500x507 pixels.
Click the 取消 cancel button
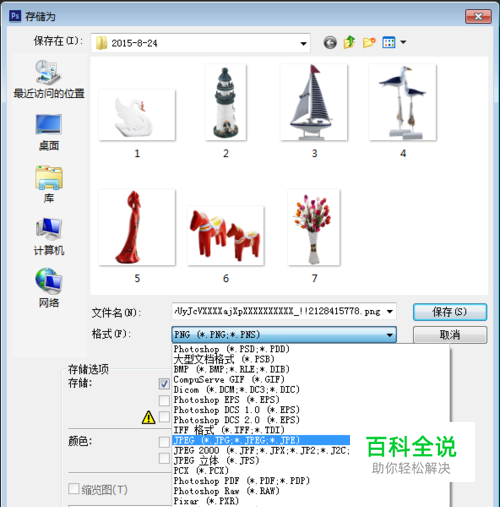click(450, 335)
